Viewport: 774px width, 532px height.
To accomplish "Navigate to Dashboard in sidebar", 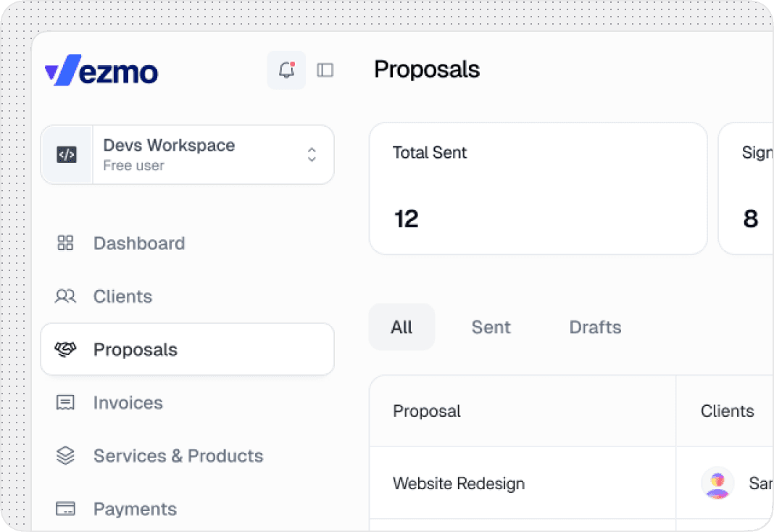I will pyautogui.click(x=139, y=243).
